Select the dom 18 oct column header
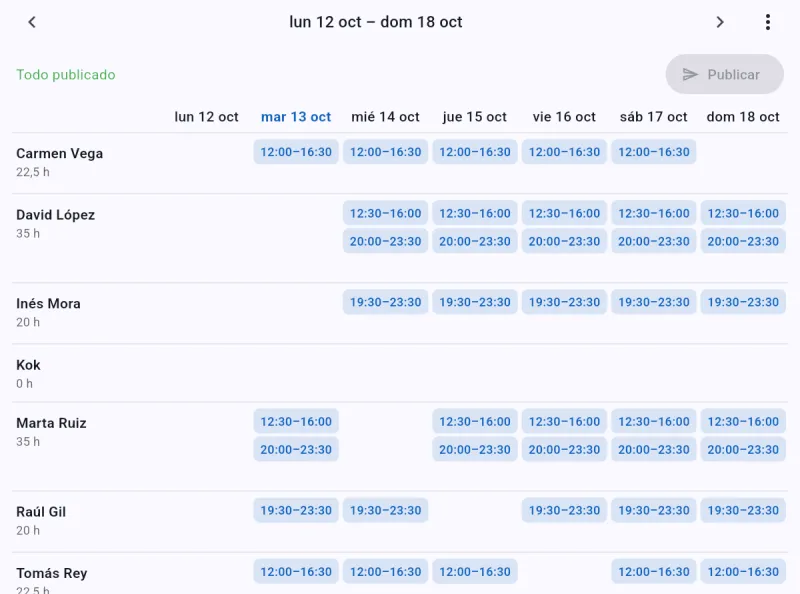This screenshot has width=800, height=594. (743, 117)
